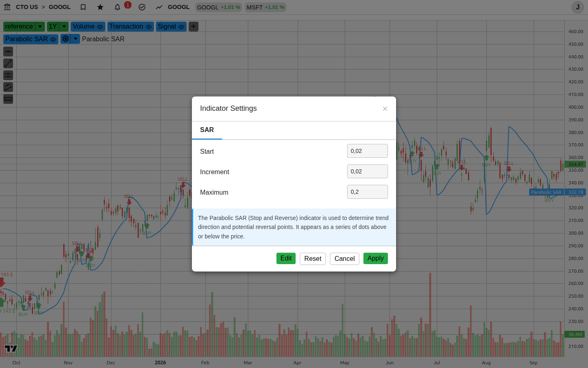Select the channel drawing tool
588x368 pixels.
pos(8,87)
